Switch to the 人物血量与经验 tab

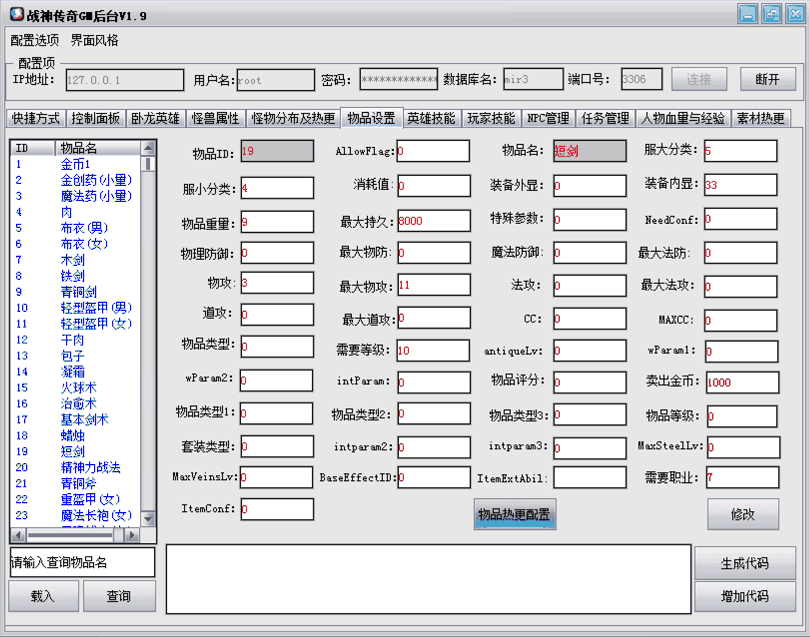pyautogui.click(x=683, y=118)
